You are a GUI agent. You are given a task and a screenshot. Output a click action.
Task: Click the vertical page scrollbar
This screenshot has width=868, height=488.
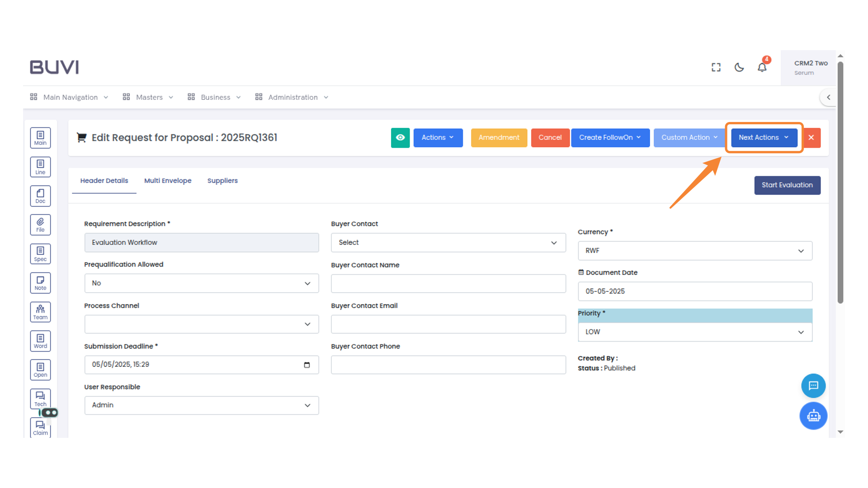click(x=840, y=181)
